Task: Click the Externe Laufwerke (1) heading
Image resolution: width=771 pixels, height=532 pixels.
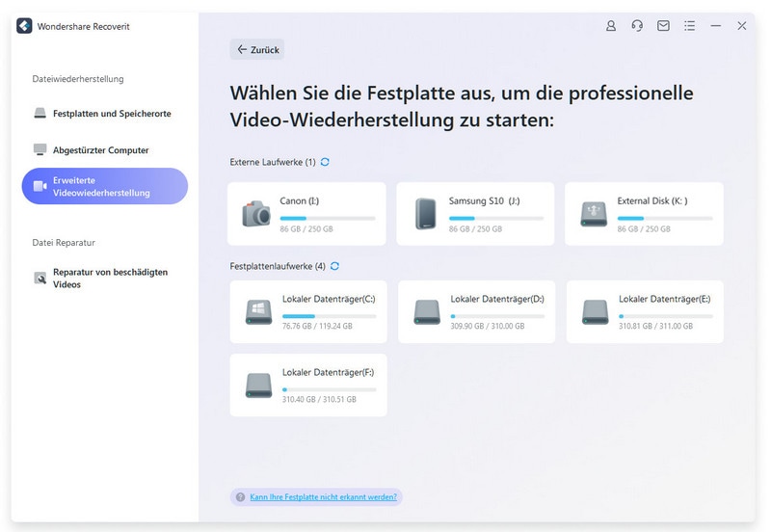Action: [273, 162]
